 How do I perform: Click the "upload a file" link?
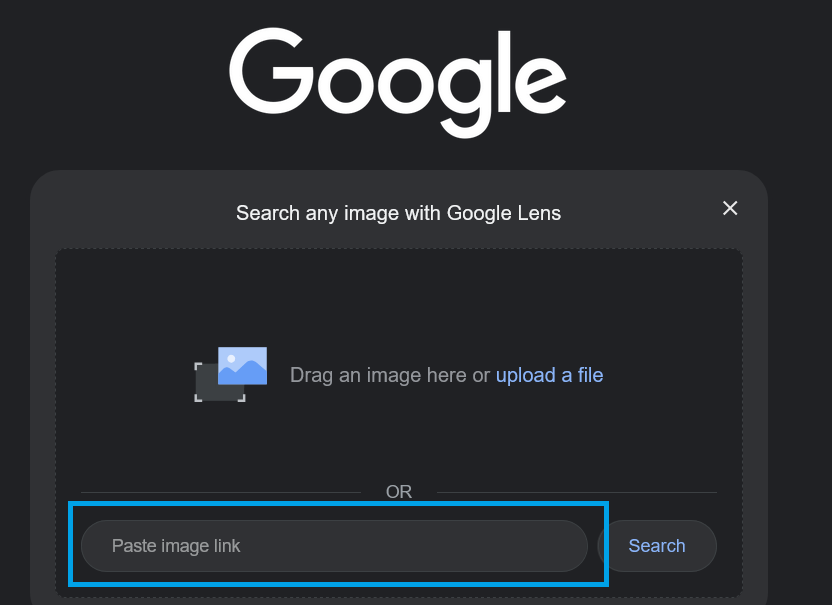tap(549, 375)
